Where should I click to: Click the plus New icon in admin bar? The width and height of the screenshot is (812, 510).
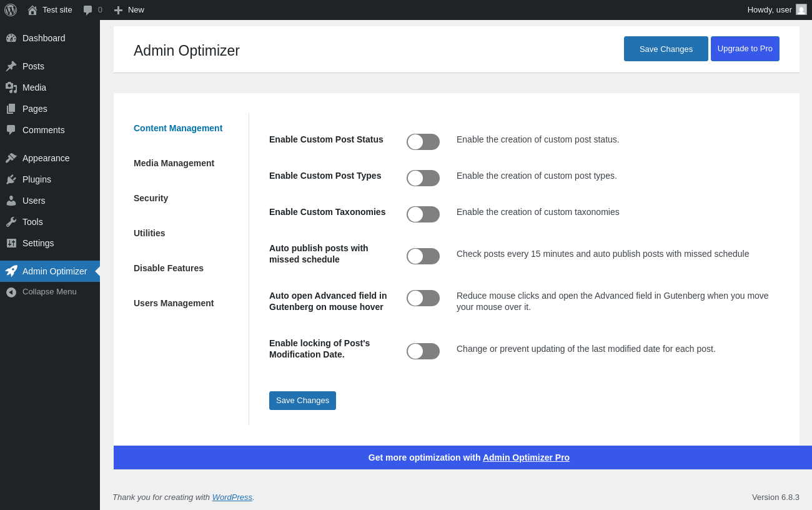pyautogui.click(x=118, y=10)
